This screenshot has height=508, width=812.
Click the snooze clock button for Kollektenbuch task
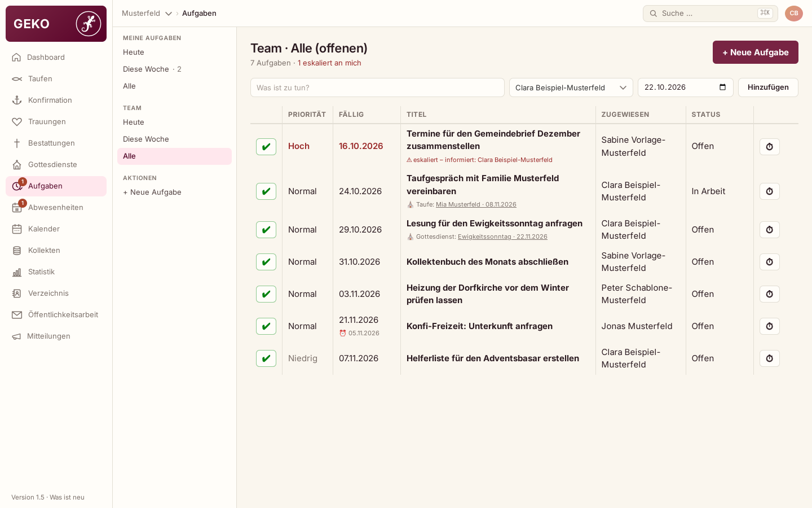pos(770,262)
